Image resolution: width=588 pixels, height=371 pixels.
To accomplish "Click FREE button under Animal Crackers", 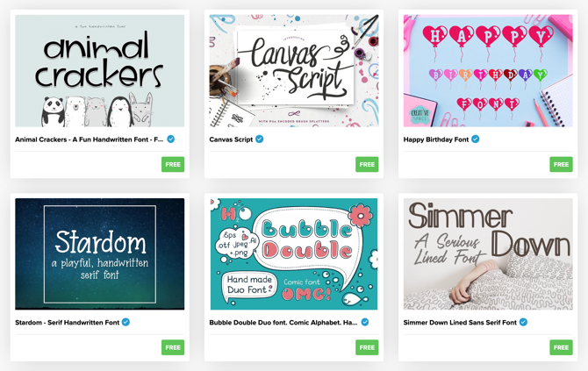I will point(173,164).
